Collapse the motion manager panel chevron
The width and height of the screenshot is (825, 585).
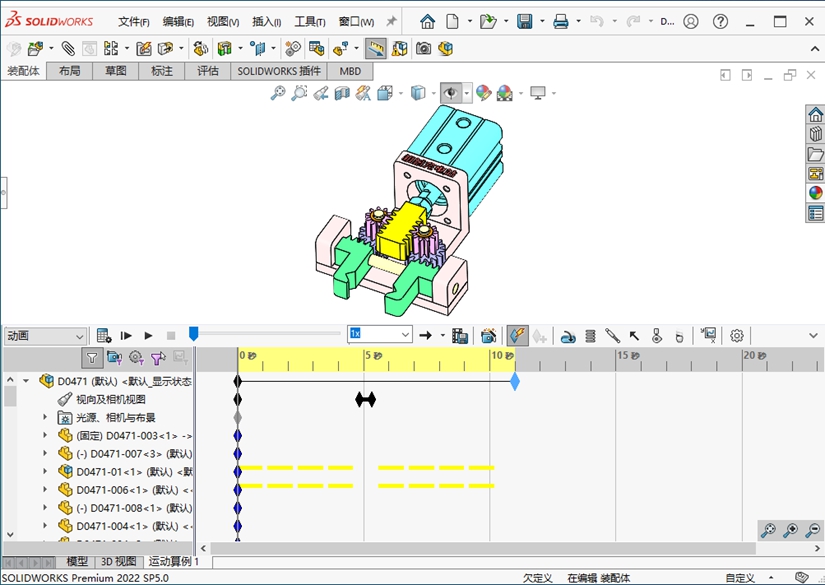[813, 336]
